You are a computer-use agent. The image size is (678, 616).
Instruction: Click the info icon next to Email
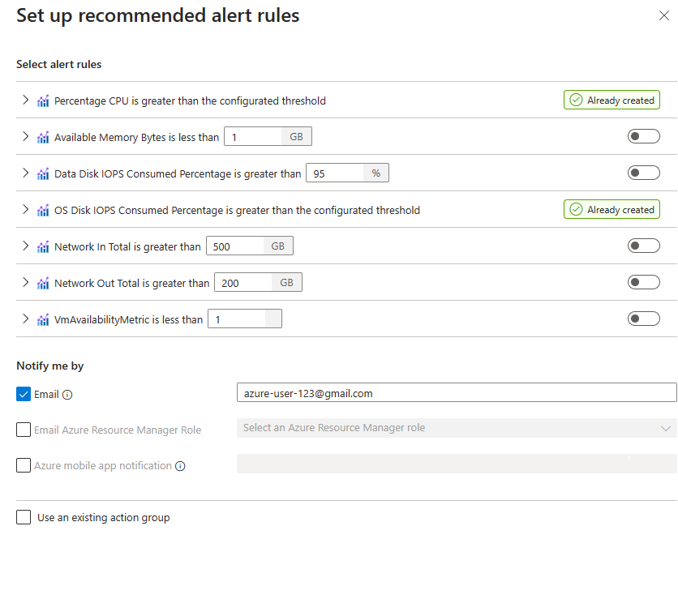(x=67, y=395)
